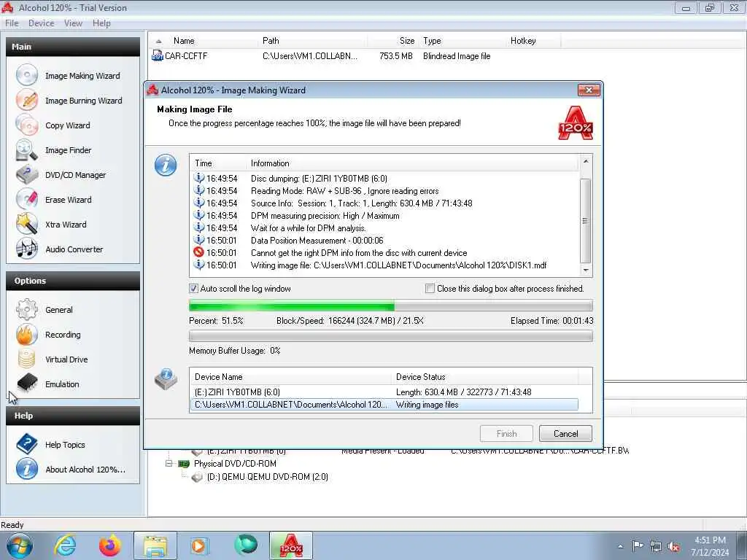This screenshot has height=560, width=747.
Task: Click the Size column header
Action: (x=394, y=41)
